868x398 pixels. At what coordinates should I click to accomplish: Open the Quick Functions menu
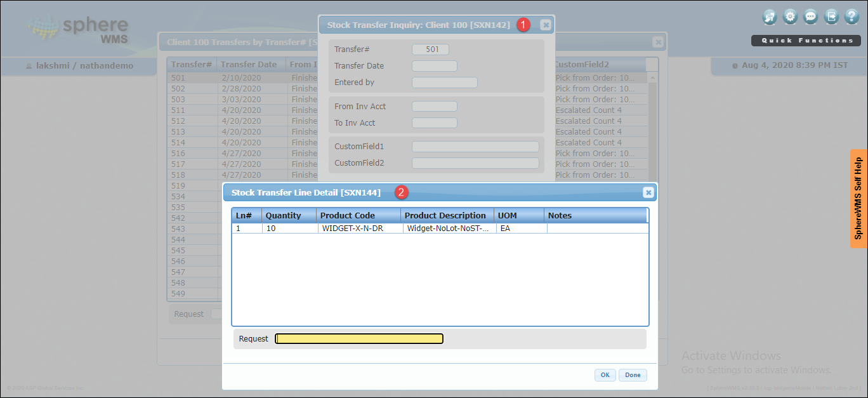807,41
